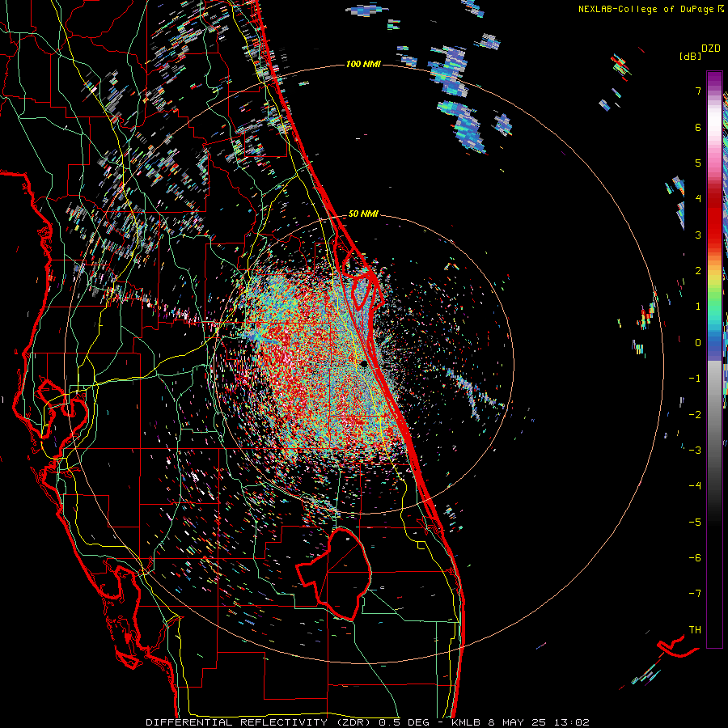Click the -2 tick label on color scale
This screenshot has height=728, width=728.
pyautogui.click(x=695, y=415)
